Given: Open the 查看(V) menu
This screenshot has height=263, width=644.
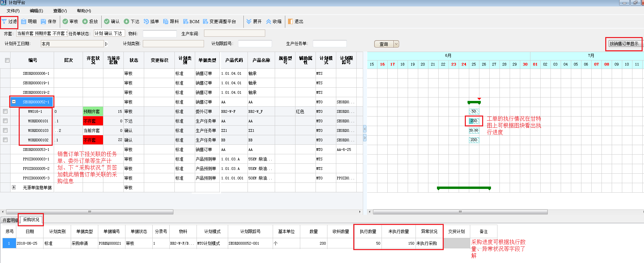Looking at the screenshot, I should [60, 11].
